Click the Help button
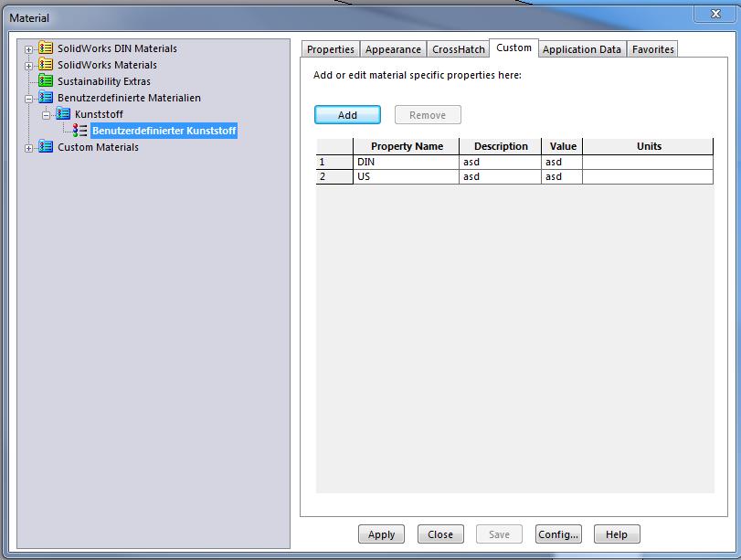The height and width of the screenshot is (560, 741). (617, 534)
